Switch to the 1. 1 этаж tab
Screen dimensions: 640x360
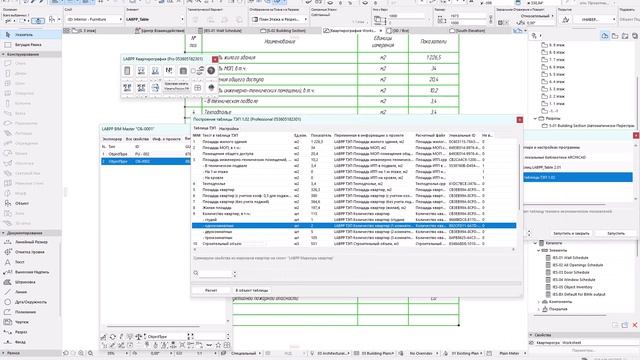[x=84, y=31]
